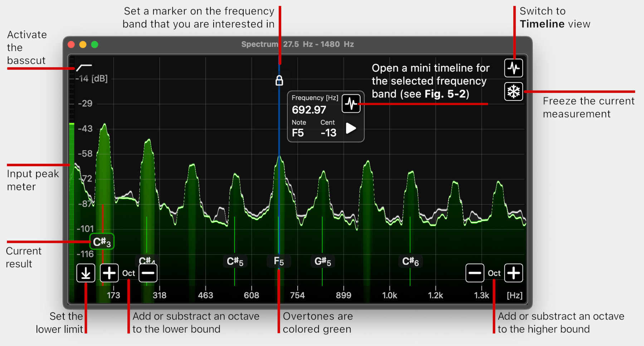Click the -13 cent value

(x=328, y=133)
